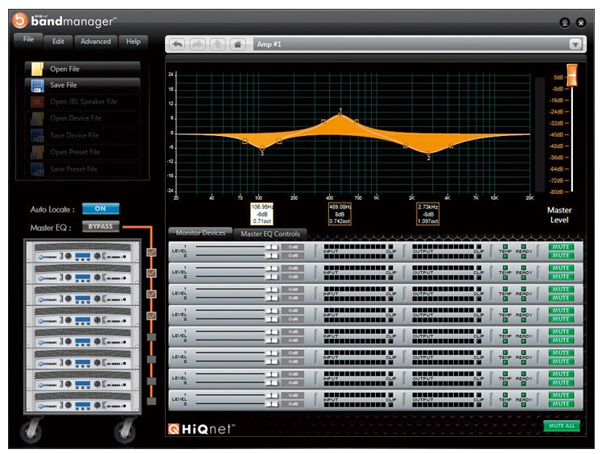Mute channel 1 of the fourth device row

click(x=561, y=310)
